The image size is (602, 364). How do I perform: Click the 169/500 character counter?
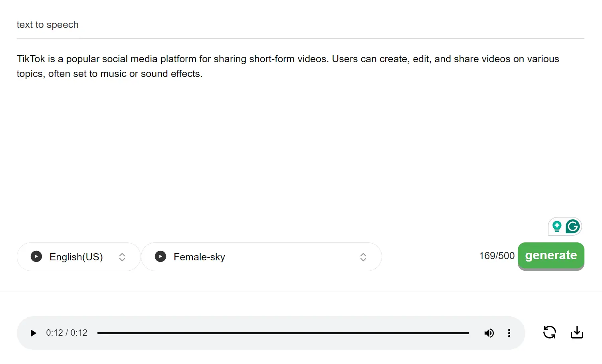coord(497,256)
